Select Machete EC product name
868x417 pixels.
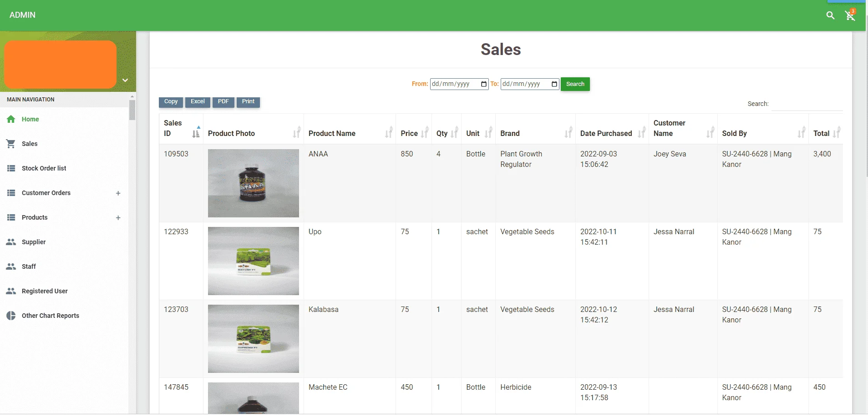(328, 387)
